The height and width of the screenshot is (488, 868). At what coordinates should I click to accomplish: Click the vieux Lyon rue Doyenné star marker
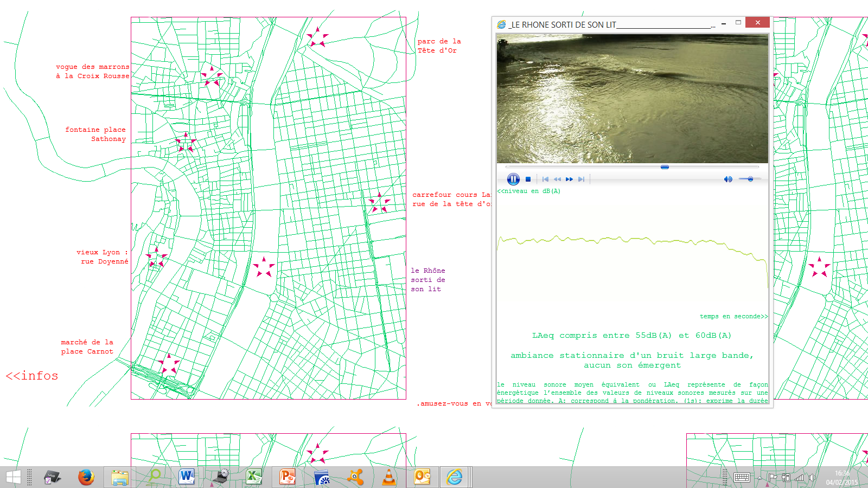[156, 258]
